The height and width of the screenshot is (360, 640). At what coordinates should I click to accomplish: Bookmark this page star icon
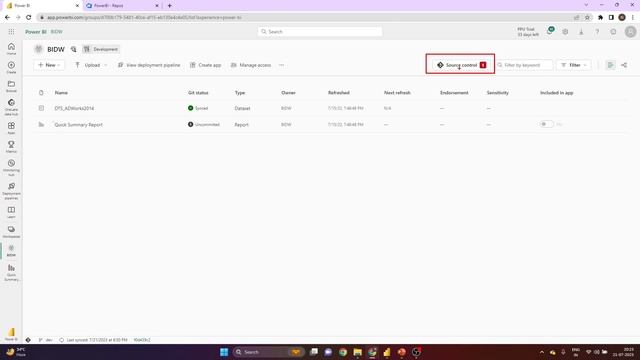[x=587, y=18]
